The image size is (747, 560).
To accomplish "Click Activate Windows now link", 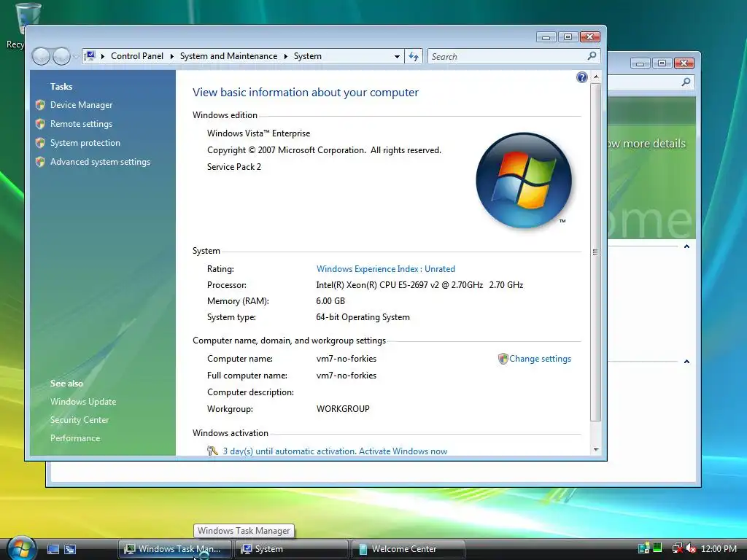I will coord(403,451).
